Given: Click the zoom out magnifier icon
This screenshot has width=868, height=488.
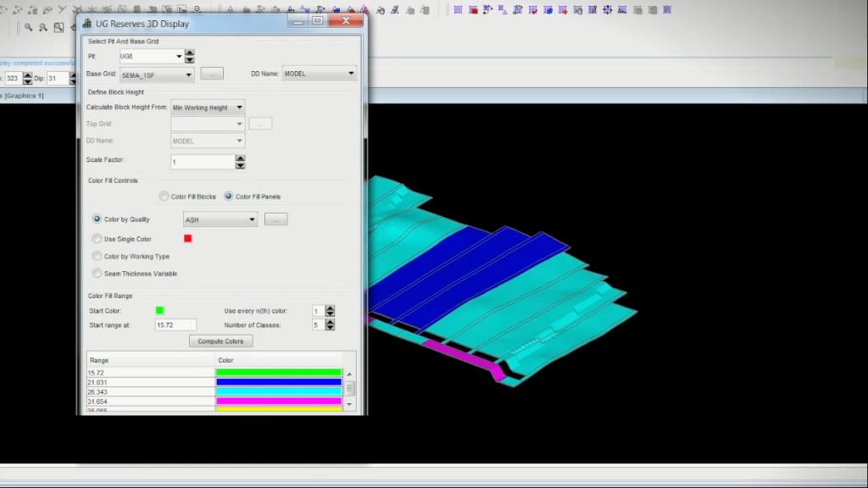Looking at the screenshot, I should click(x=43, y=27).
